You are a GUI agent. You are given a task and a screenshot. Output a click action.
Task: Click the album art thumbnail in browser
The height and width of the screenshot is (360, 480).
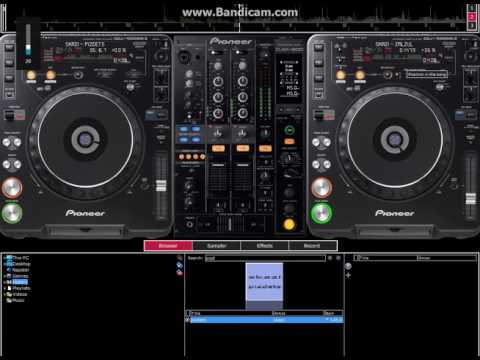click(x=264, y=282)
